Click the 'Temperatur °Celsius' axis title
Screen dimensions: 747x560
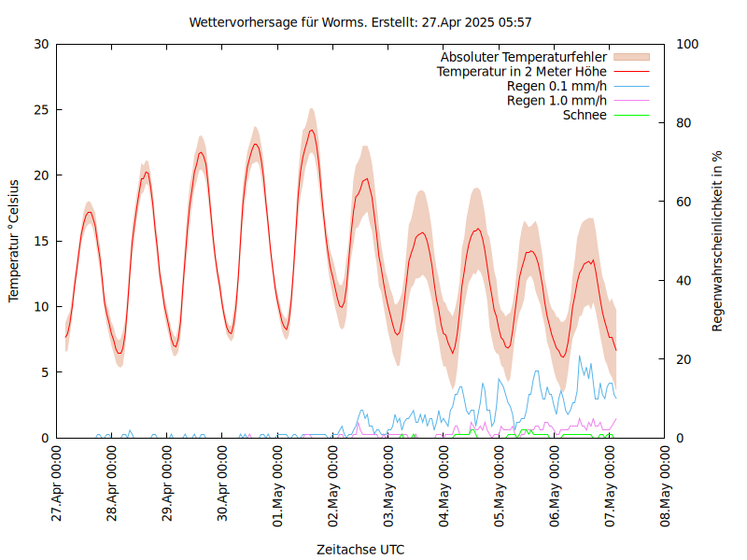(14, 241)
